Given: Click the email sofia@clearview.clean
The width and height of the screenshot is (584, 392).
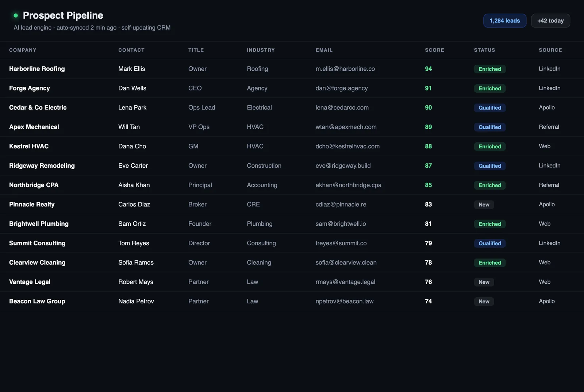Looking at the screenshot, I should pyautogui.click(x=346, y=263).
